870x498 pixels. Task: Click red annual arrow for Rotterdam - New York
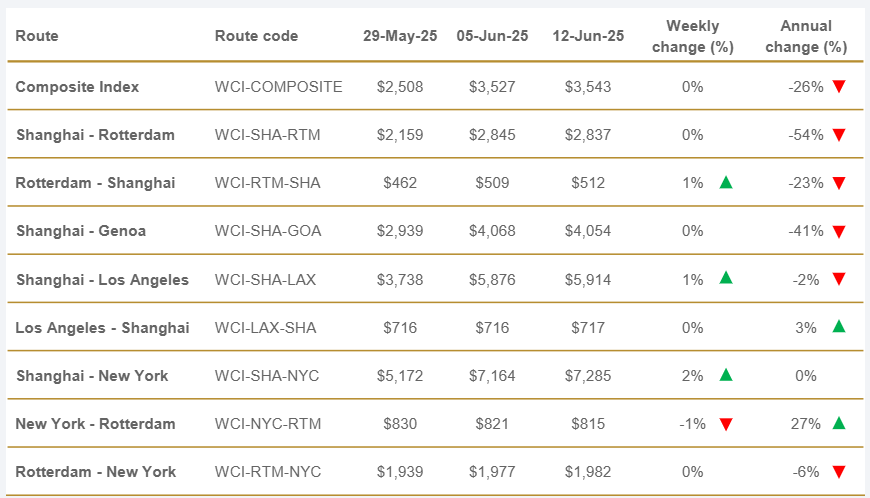click(839, 472)
